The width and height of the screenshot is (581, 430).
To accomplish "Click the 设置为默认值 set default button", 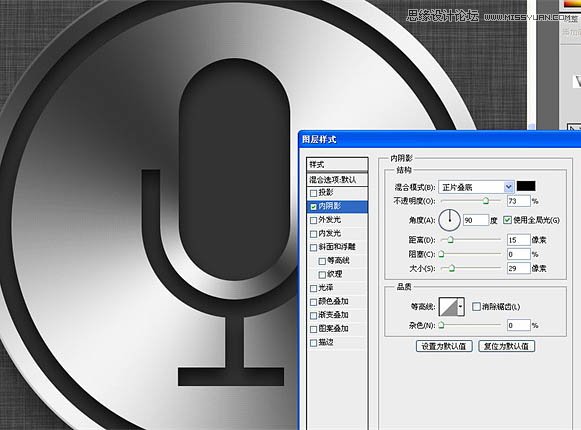I will click(x=444, y=346).
